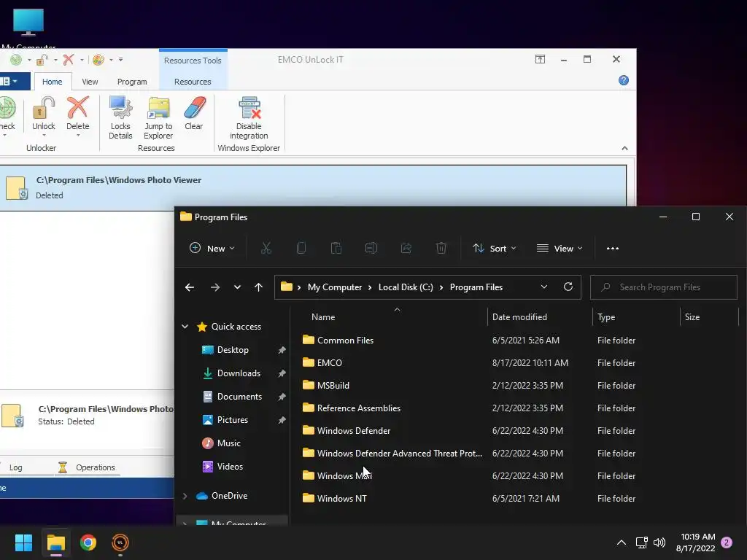Open recent locations dropdown next to forward arrow
This screenshot has width=747, height=560.
pyautogui.click(x=237, y=287)
